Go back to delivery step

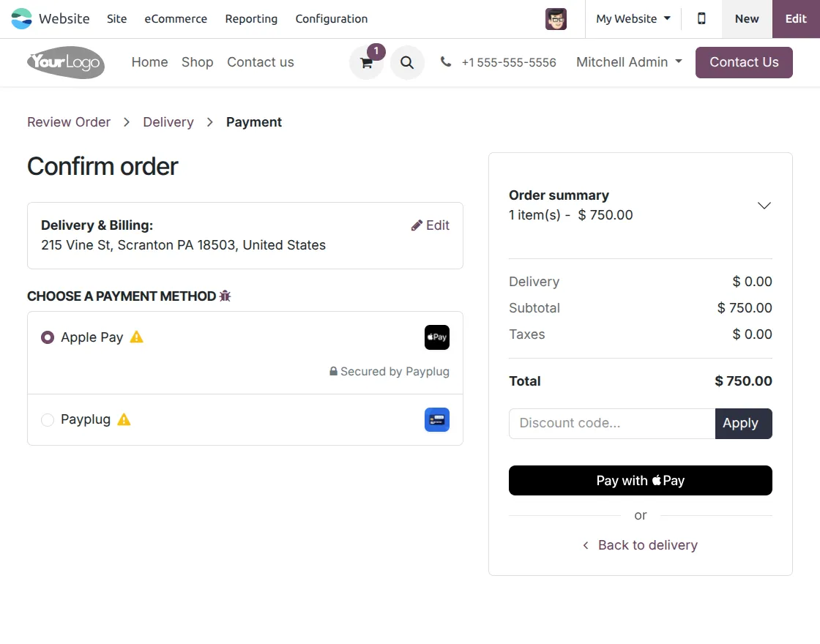pyautogui.click(x=640, y=544)
